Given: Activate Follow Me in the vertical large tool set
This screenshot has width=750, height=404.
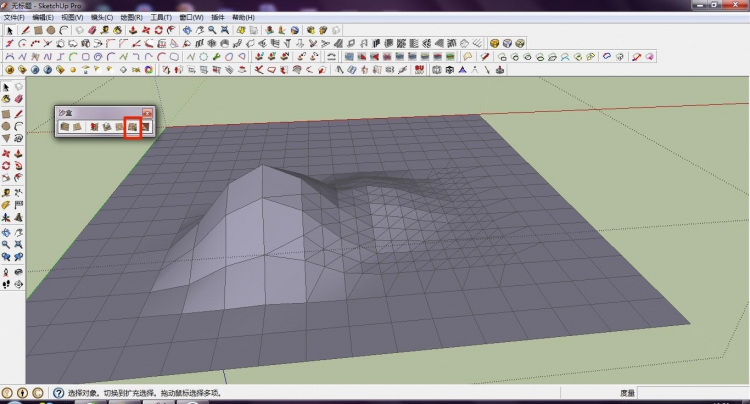Looking at the screenshot, I should point(18,165).
